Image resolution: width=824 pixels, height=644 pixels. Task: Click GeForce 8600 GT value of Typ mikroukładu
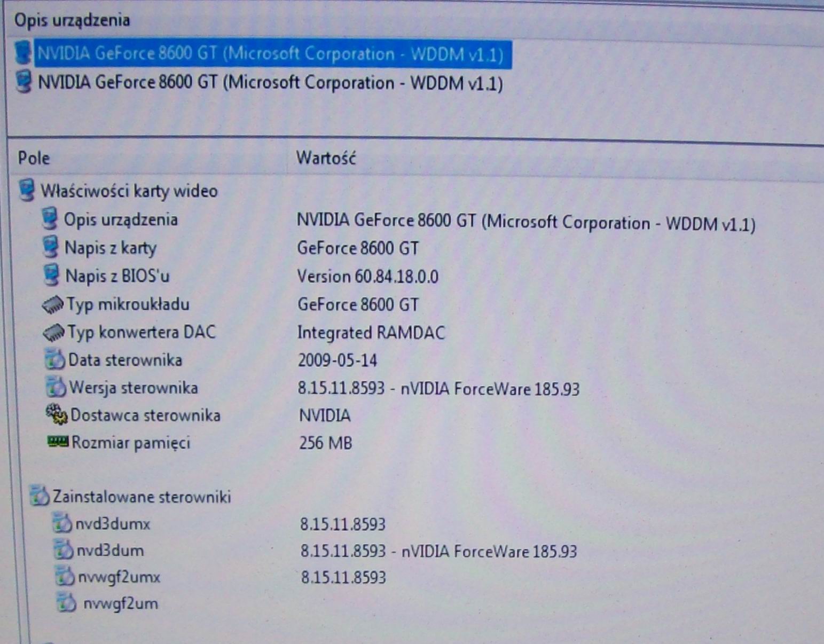click(358, 305)
